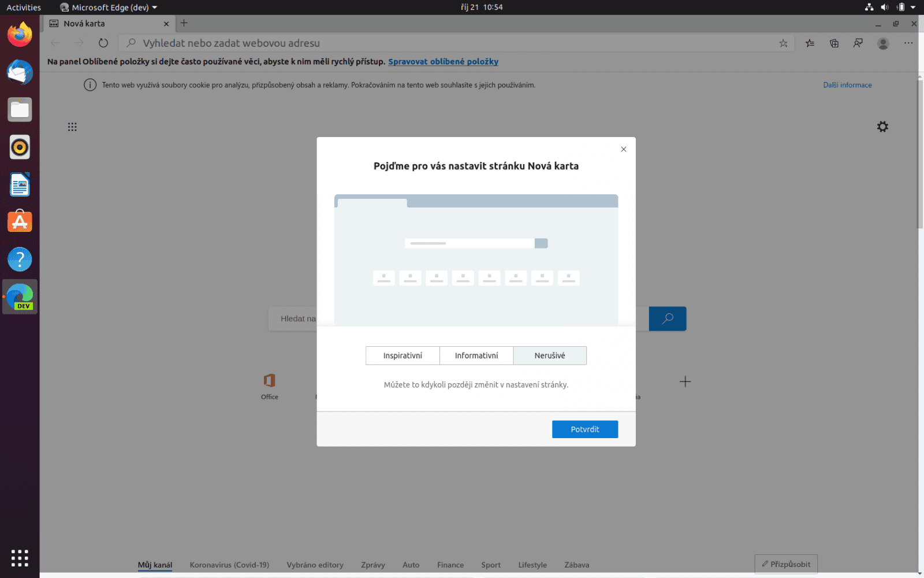This screenshot has width=924, height=578.
Task: Open the Microsoft Edge (dev) menu in the top bar
Action: (107, 7)
